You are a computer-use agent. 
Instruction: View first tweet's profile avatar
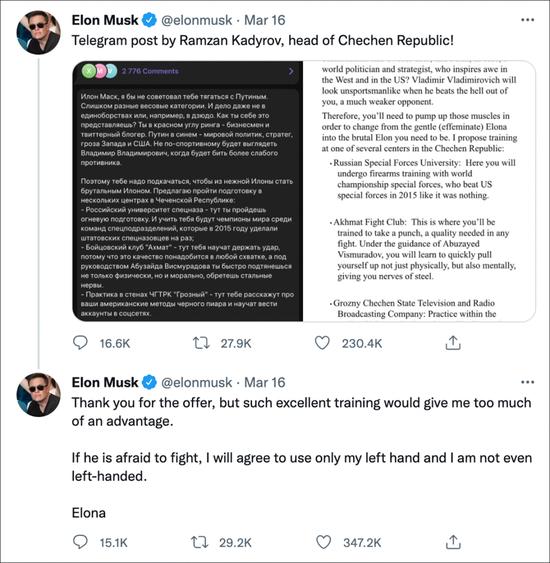[38, 32]
